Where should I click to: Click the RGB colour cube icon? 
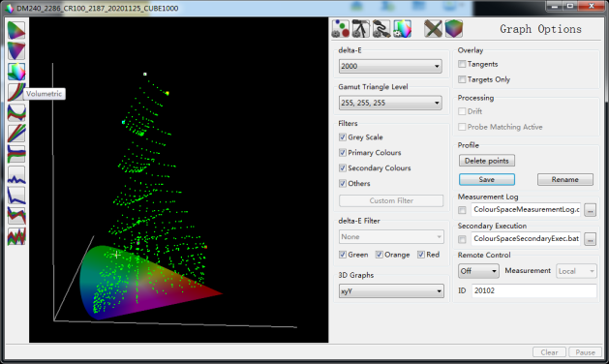454,29
